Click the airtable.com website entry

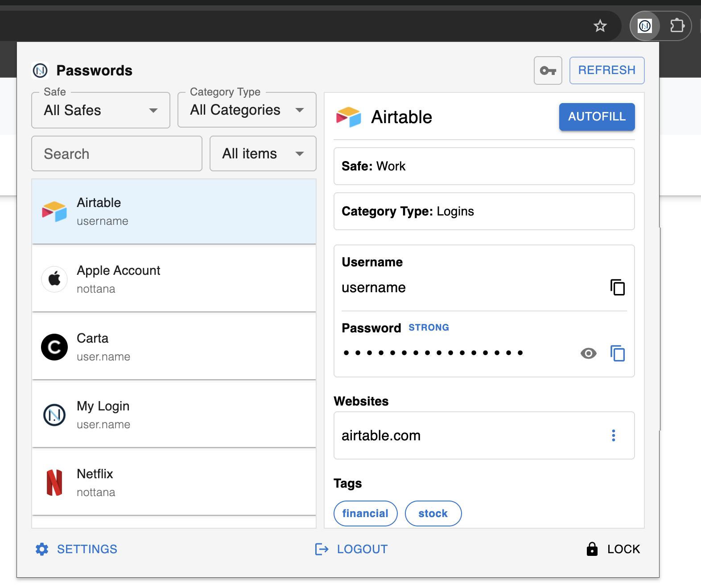point(484,435)
